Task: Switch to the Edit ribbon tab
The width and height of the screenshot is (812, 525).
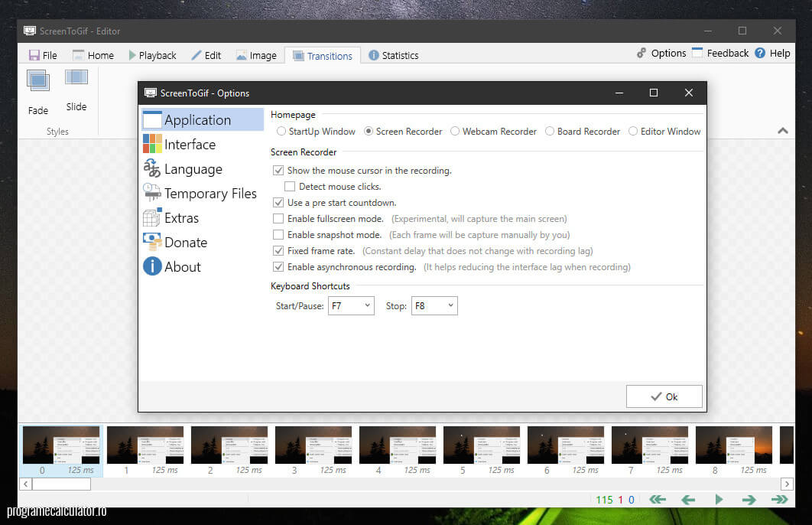Action: tap(206, 55)
